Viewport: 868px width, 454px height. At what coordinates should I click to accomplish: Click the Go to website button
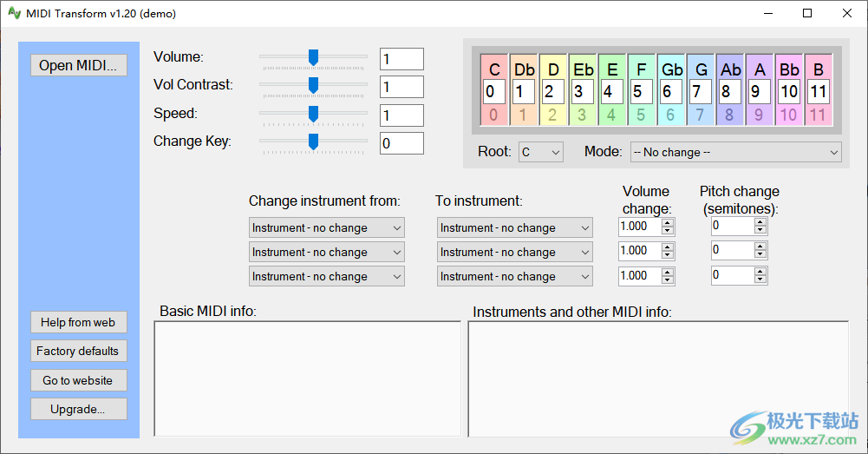tap(79, 380)
